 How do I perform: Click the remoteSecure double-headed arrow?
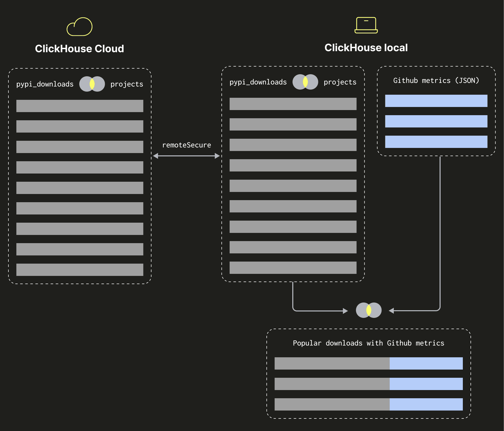click(186, 156)
